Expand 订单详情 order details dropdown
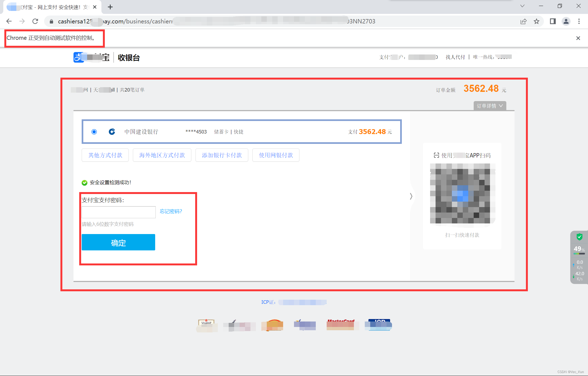This screenshot has width=588, height=376. click(490, 106)
